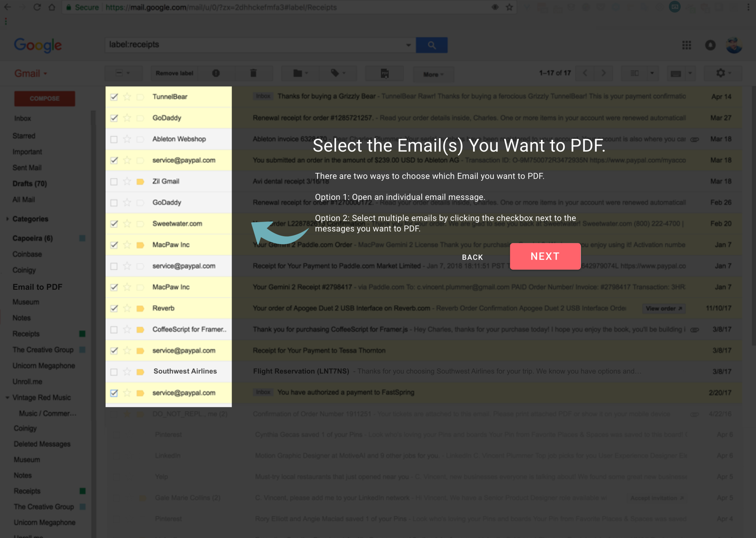Click the Save to PDF toolbar icon
The height and width of the screenshot is (538, 756).
[x=385, y=73]
